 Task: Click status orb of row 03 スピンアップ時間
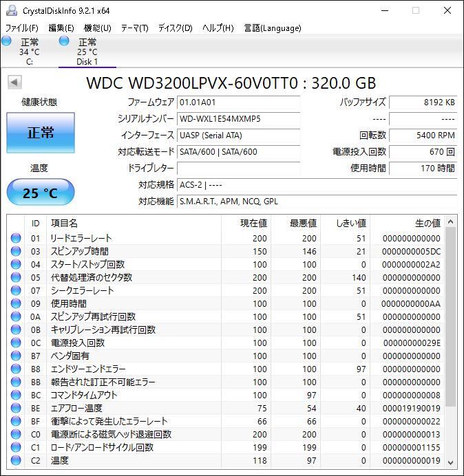click(16, 251)
